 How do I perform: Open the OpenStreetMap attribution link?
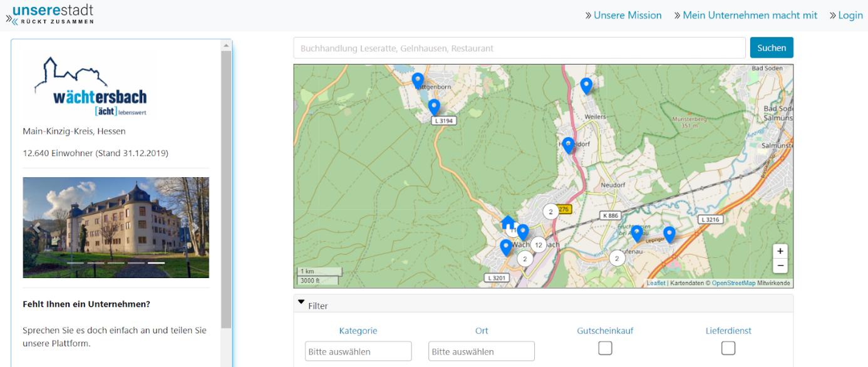733,284
